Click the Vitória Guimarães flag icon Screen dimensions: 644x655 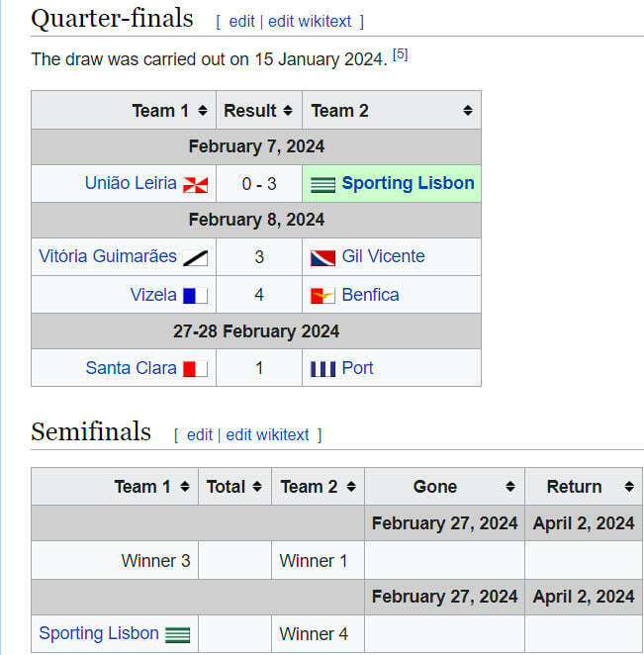pos(195,257)
